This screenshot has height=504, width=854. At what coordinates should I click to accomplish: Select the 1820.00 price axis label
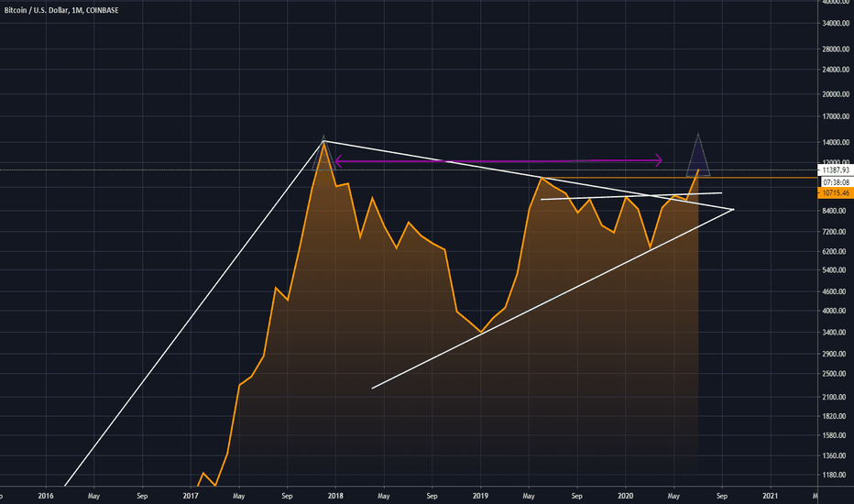tap(835, 416)
